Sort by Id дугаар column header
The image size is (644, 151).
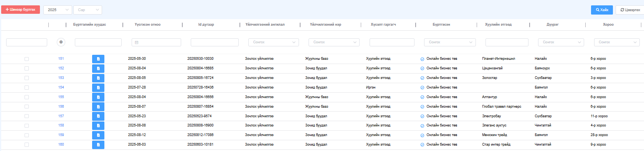pyautogui.click(x=206, y=25)
